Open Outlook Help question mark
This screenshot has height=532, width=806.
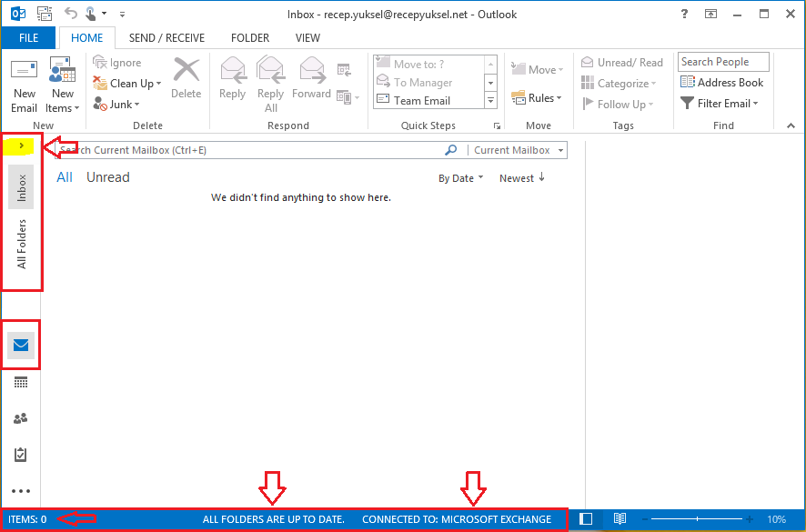tap(684, 14)
